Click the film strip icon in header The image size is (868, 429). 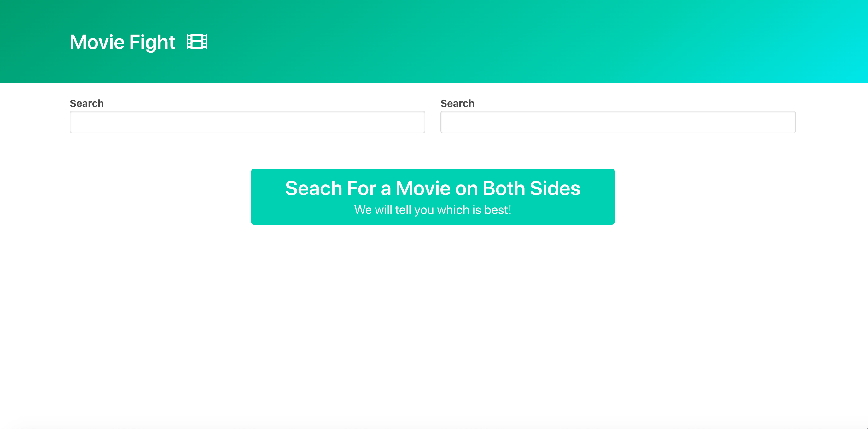[x=197, y=42]
